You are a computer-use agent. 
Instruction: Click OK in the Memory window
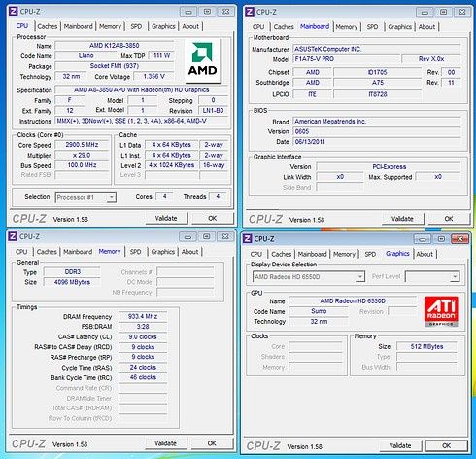pyautogui.click(x=212, y=443)
